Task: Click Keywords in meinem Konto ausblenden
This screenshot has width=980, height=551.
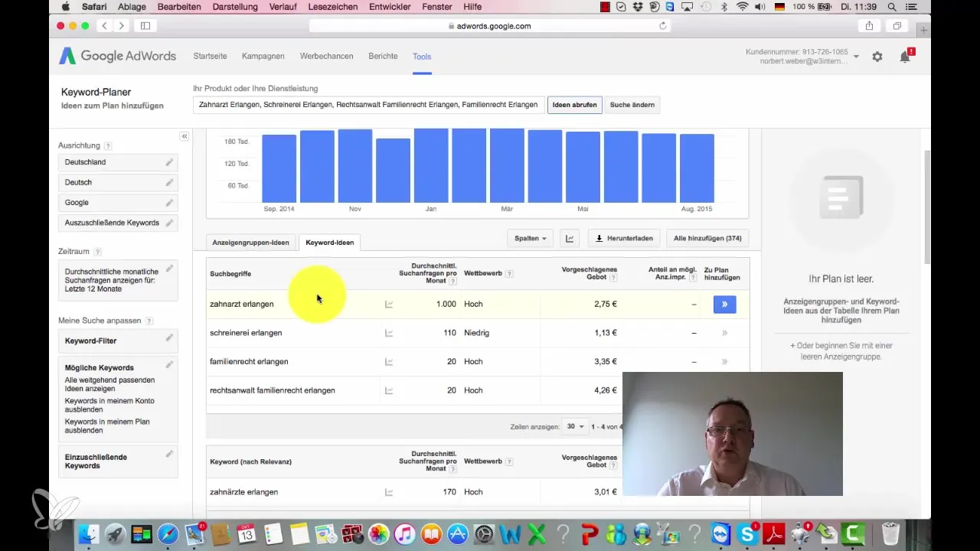Action: (x=109, y=406)
